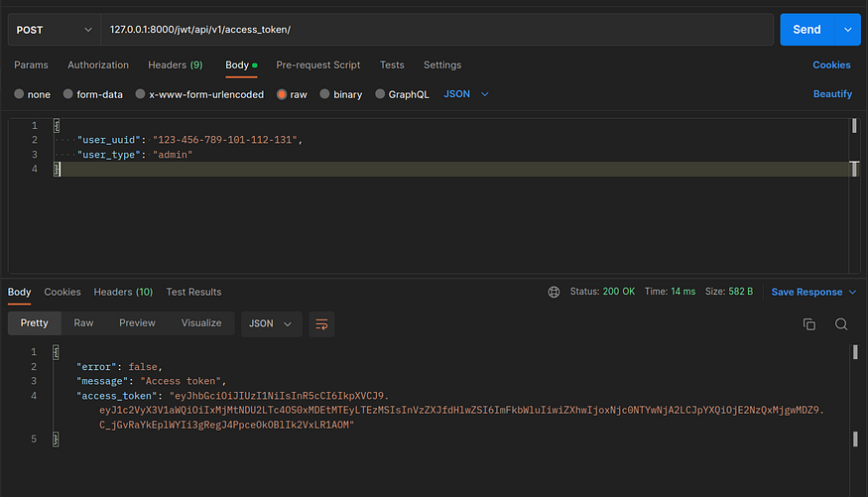
Task: Click the false value in the response
Action: pos(143,367)
